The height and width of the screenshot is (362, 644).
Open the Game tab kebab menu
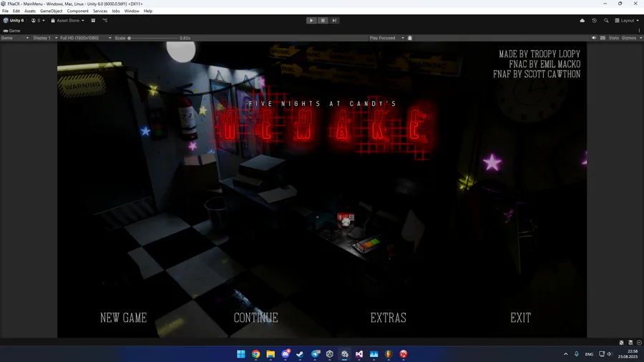click(x=640, y=31)
